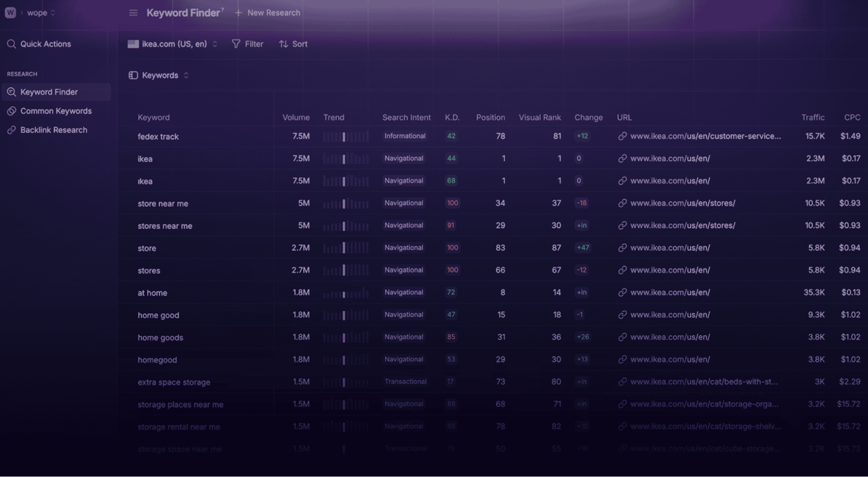Click the Keywords panel layout icon
This screenshot has width=868, height=477.
tap(133, 75)
